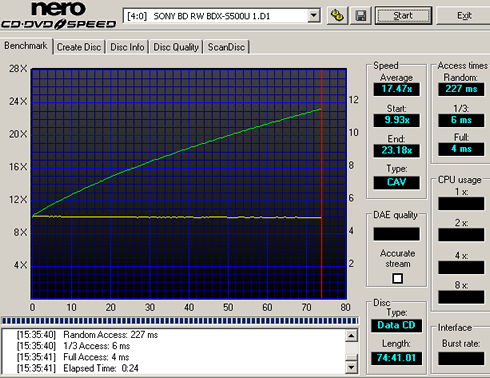Click the log scrollbar up arrow
Image resolution: width=490 pixels, height=378 pixels.
click(x=351, y=336)
